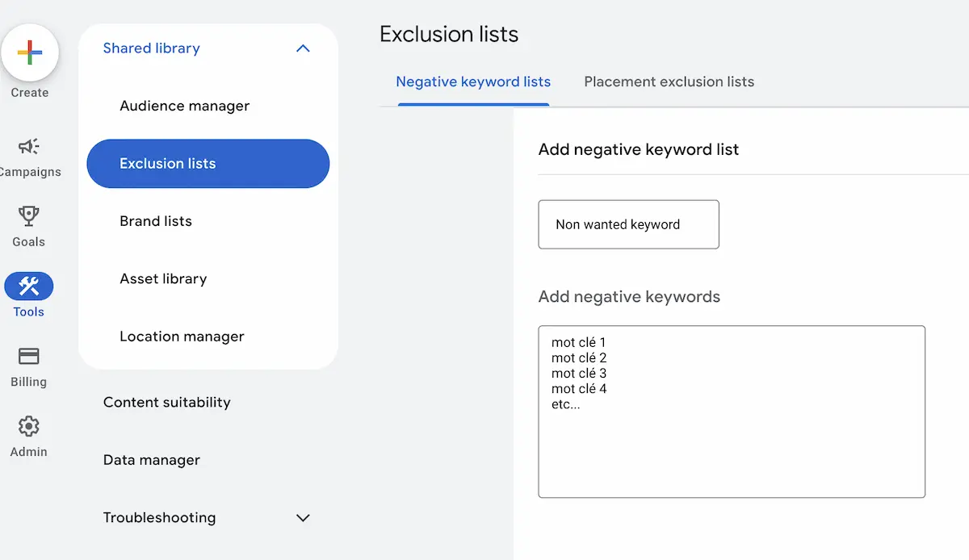Click the Shared library header
This screenshot has width=969, height=560.
coord(152,48)
